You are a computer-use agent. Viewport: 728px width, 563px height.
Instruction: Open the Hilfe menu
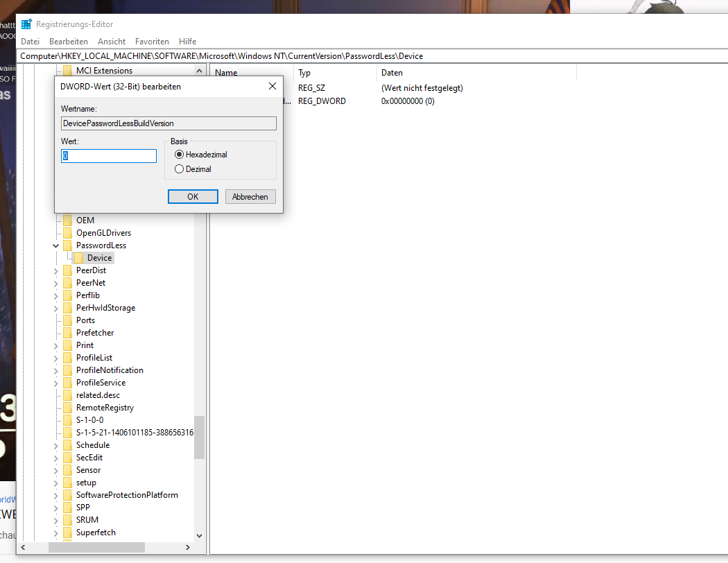point(188,42)
